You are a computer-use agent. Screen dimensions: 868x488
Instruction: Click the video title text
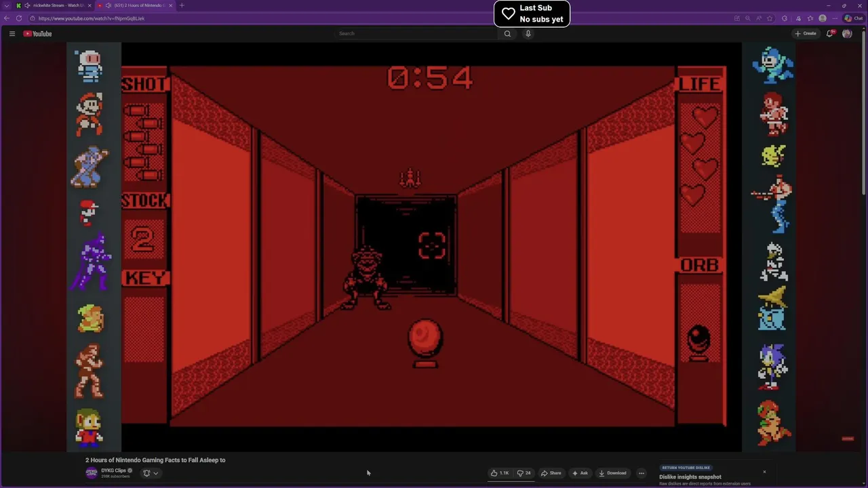155,460
